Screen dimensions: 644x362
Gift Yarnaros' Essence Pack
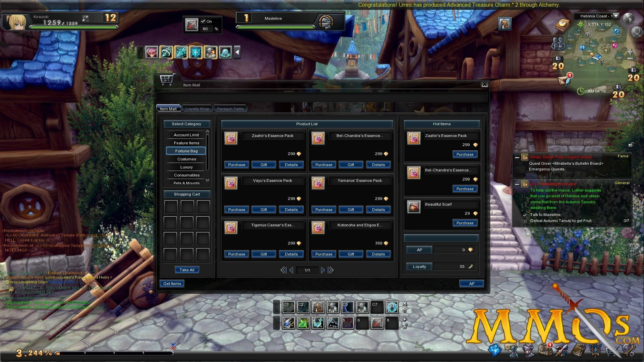pos(351,210)
